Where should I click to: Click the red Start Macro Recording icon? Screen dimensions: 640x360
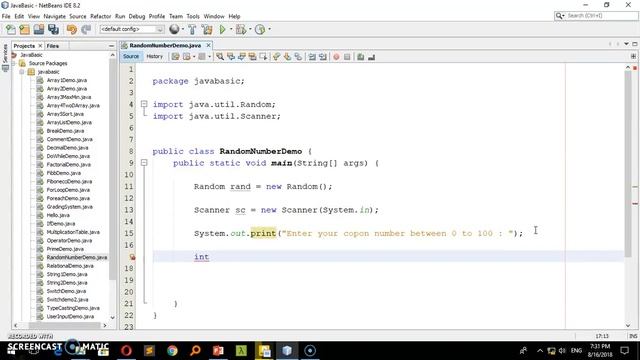336,57
